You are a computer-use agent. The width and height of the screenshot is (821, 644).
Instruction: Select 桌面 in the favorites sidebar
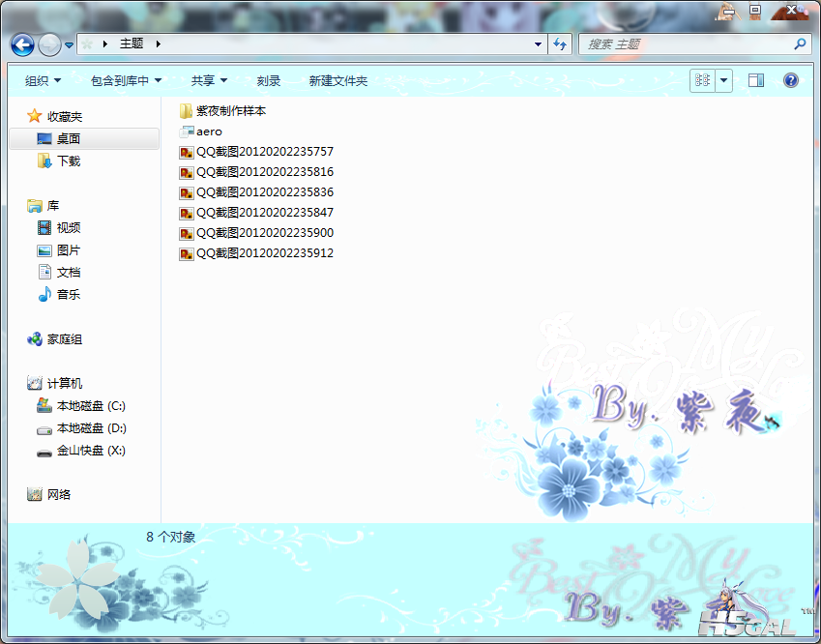tap(68, 139)
